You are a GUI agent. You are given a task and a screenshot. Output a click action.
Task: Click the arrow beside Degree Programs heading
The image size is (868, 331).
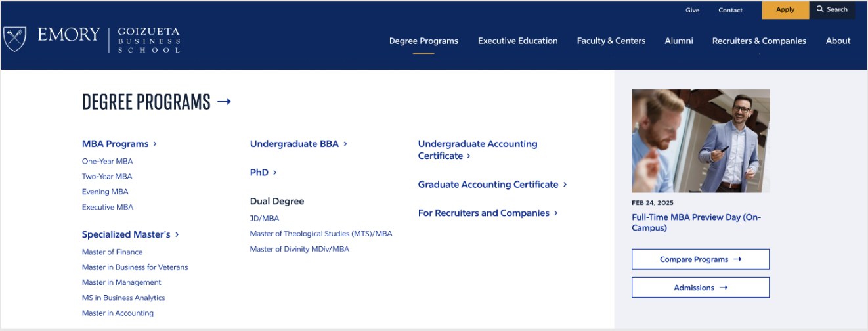pos(224,102)
